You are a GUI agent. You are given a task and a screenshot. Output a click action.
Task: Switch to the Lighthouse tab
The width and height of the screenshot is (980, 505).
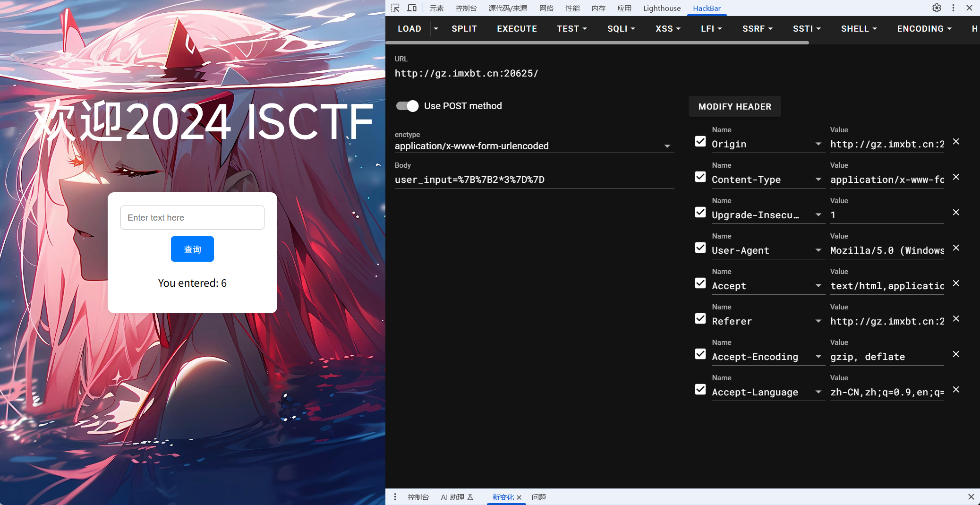pyautogui.click(x=662, y=8)
